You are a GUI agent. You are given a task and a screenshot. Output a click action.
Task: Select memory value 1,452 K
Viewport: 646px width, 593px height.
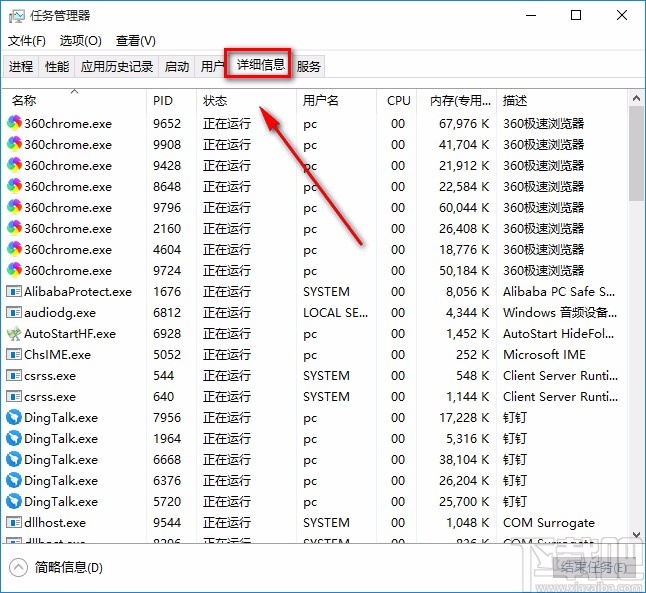tap(468, 333)
